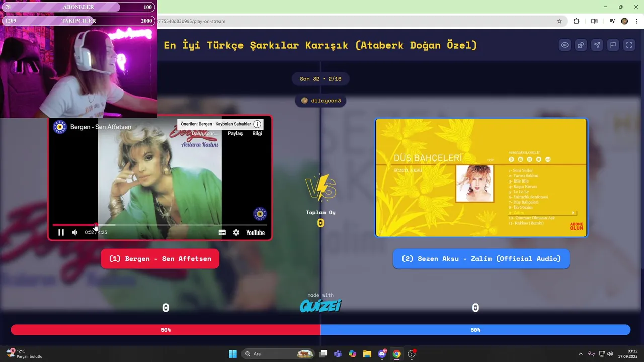Image resolution: width=644 pixels, height=362 pixels.
Task: Open Task View on the taskbar
Action: (324, 354)
